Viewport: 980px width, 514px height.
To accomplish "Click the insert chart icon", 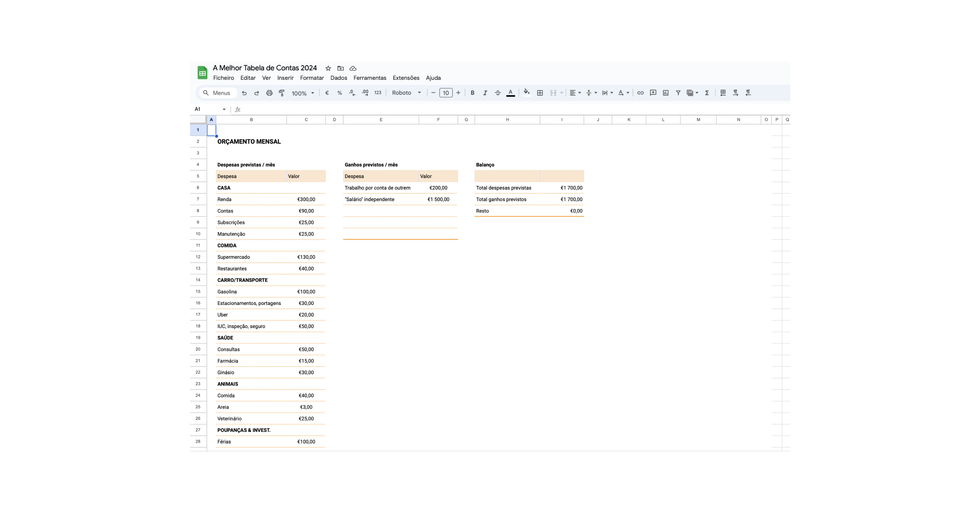I will (665, 93).
